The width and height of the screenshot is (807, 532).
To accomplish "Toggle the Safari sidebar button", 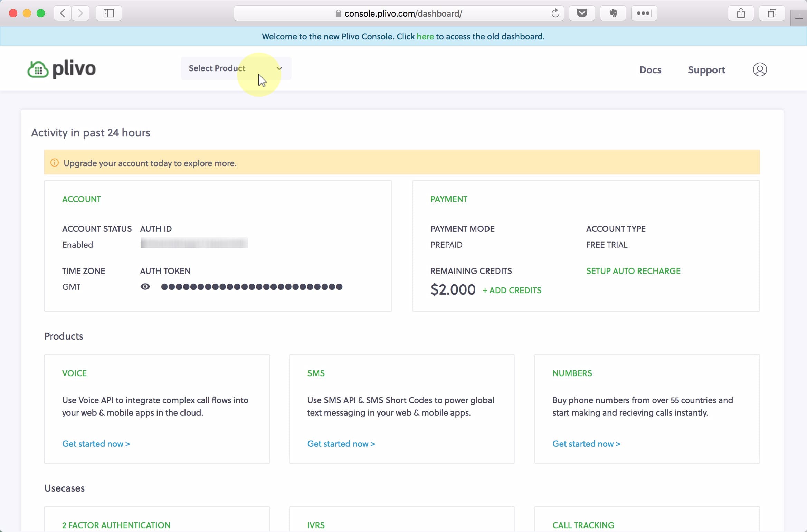I will click(109, 13).
